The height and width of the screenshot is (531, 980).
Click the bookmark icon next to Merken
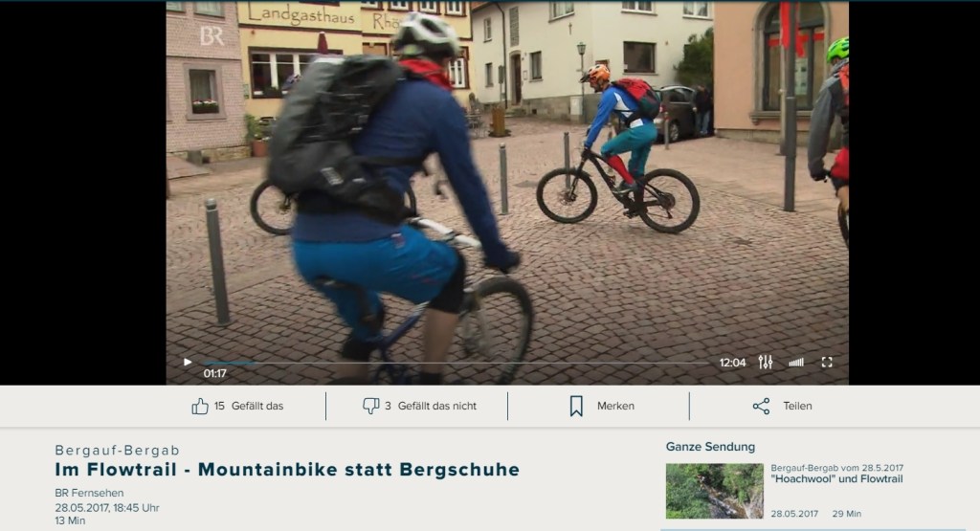[x=576, y=406]
